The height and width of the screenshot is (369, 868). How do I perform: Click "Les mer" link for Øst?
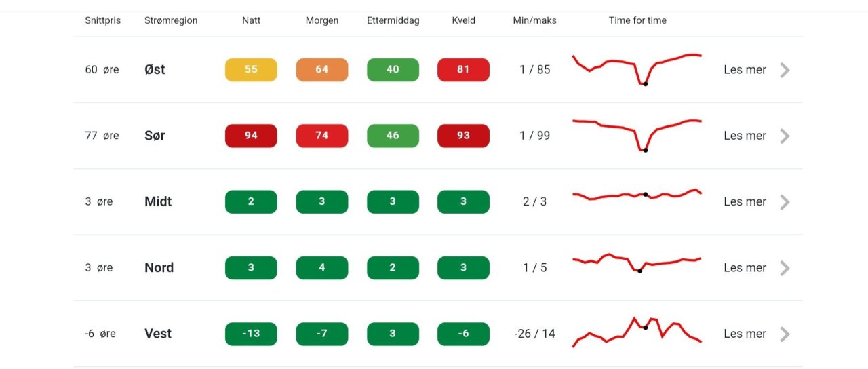click(x=745, y=70)
